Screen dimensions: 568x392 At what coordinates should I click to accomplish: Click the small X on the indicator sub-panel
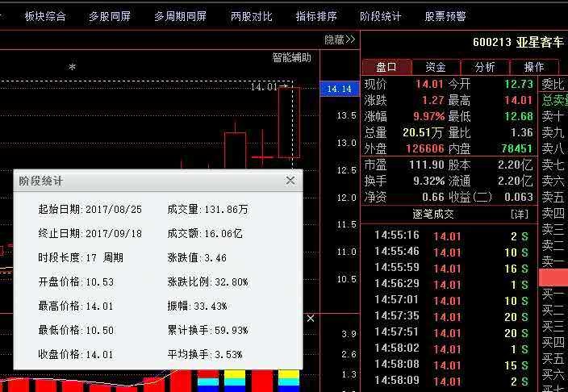click(310, 319)
